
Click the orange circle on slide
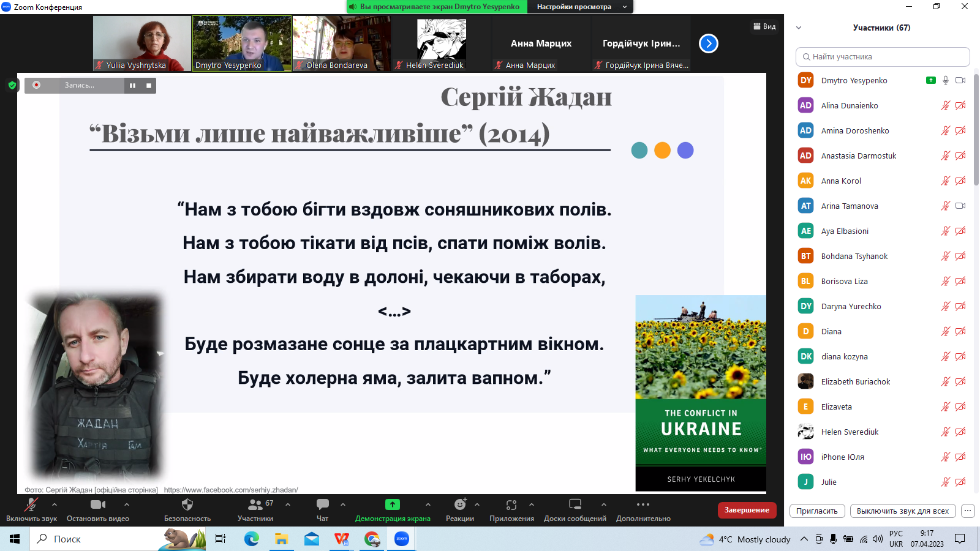662,151
